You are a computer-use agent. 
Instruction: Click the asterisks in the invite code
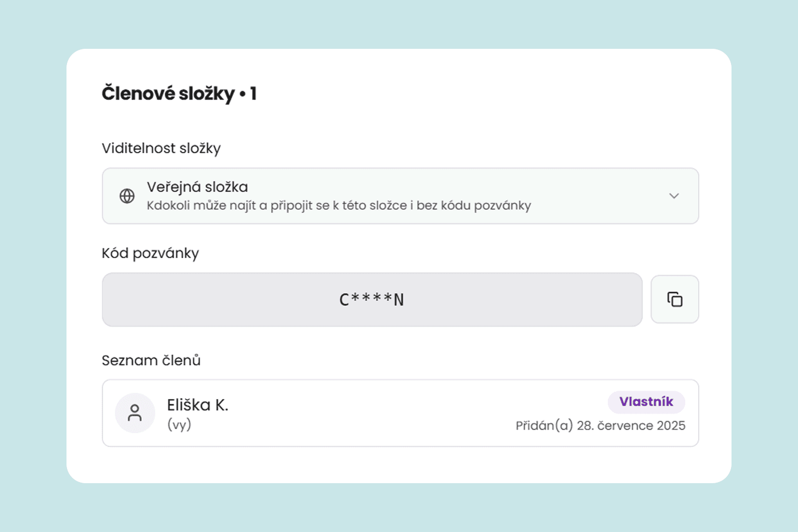371,298
